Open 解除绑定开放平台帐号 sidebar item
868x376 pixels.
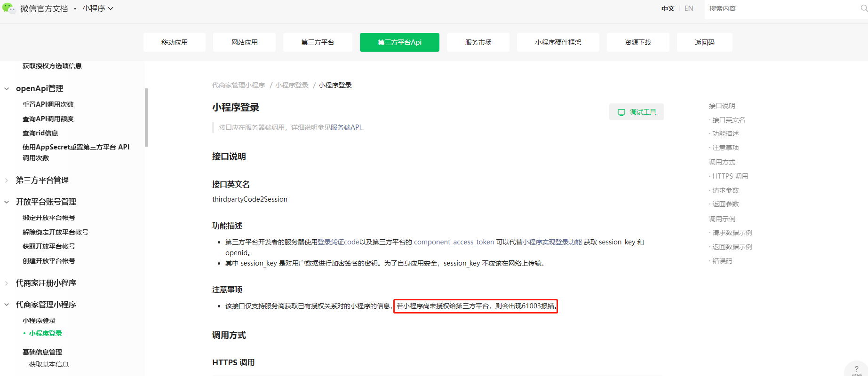[x=56, y=232]
